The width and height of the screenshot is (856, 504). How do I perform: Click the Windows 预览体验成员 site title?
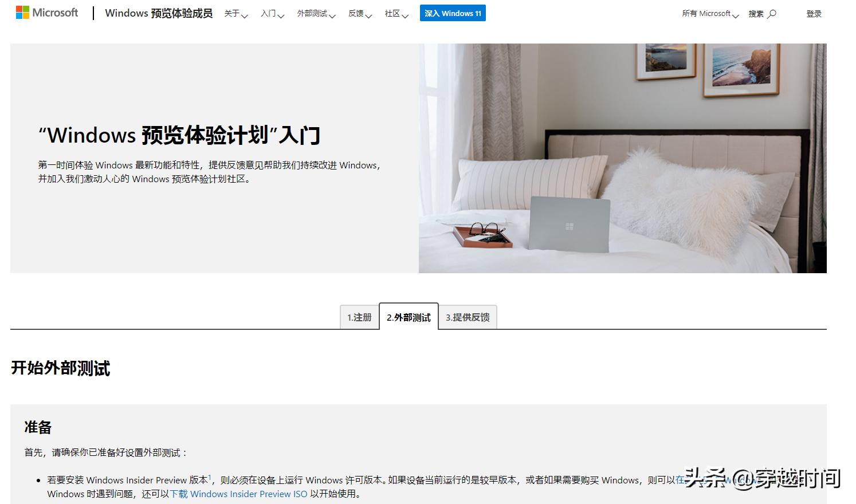click(159, 13)
